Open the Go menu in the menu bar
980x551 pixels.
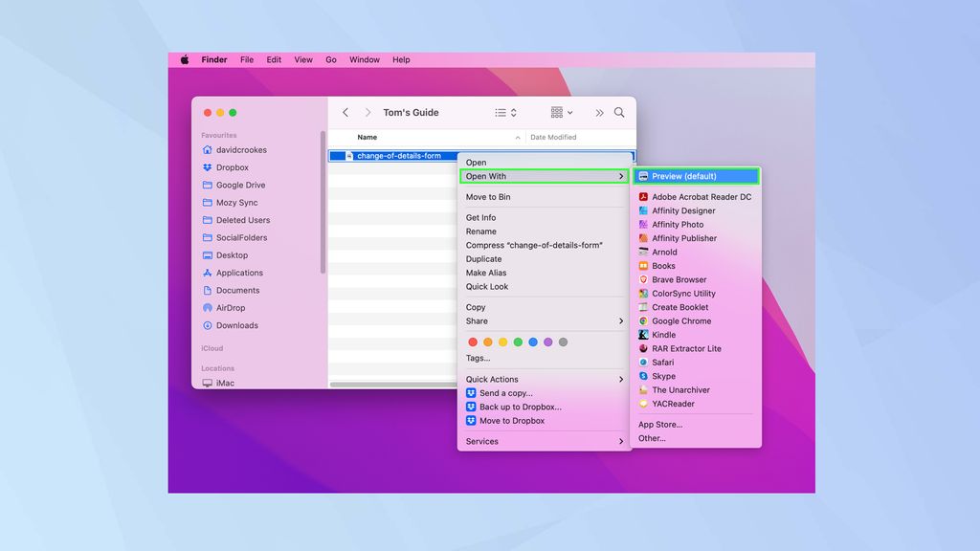point(330,59)
